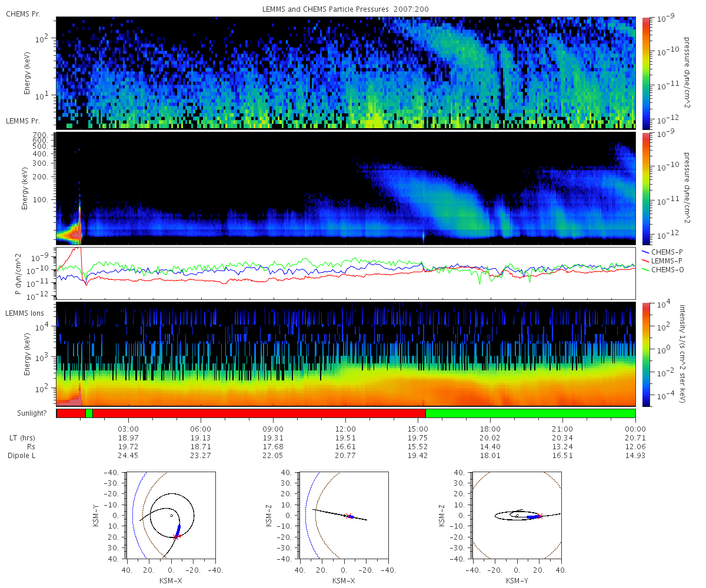
Task: Click the Dipole L value '20.77'
Action: (346, 456)
